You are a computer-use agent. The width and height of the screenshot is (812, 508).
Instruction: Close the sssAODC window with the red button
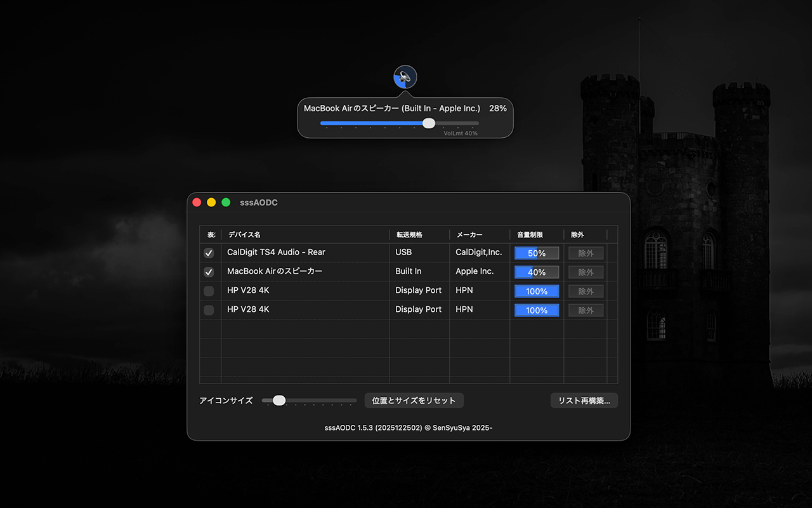click(197, 203)
